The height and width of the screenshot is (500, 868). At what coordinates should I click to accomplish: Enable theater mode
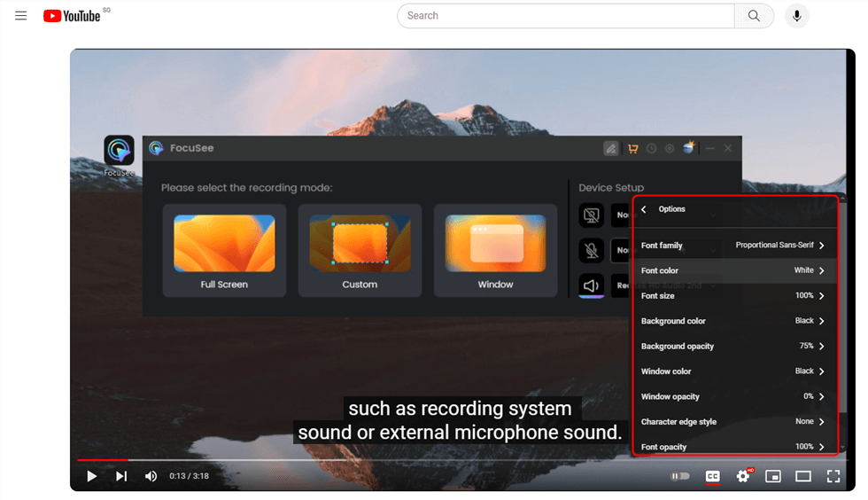tap(803, 476)
